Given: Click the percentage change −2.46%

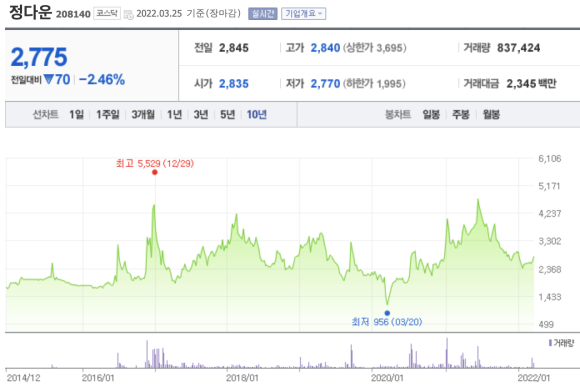Looking at the screenshot, I should pyautogui.click(x=102, y=80).
